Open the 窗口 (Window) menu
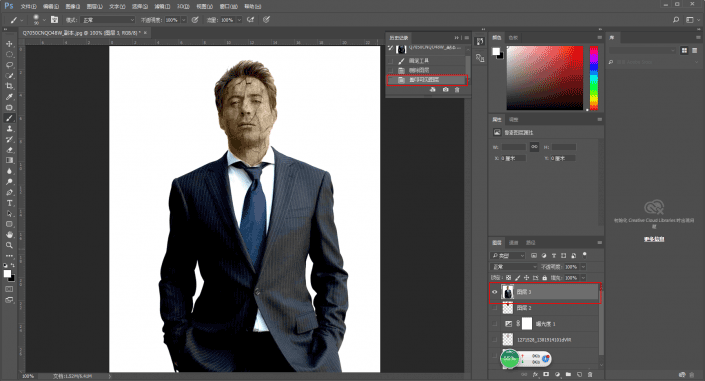Screen dimensions: 705x381 (x=228, y=7)
